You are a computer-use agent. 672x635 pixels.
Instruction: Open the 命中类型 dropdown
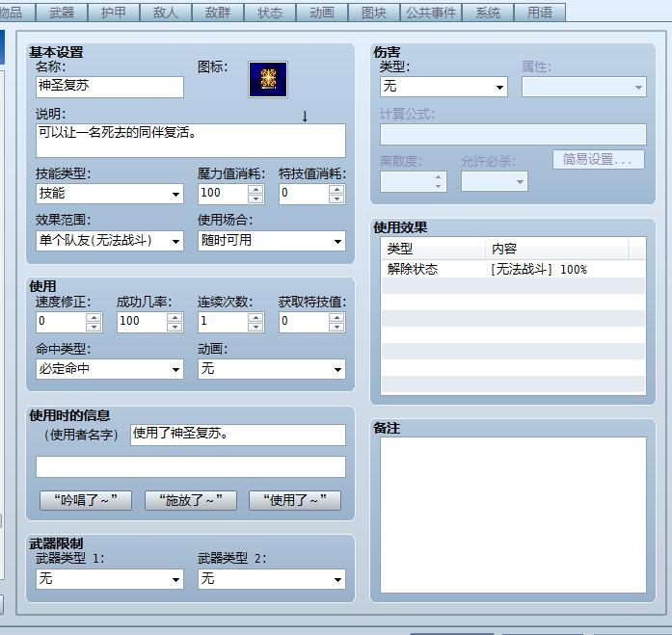point(110,369)
